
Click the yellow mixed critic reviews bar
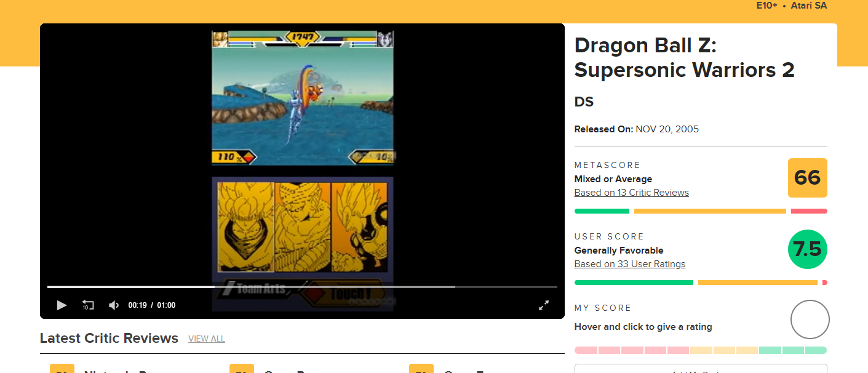[710, 211]
